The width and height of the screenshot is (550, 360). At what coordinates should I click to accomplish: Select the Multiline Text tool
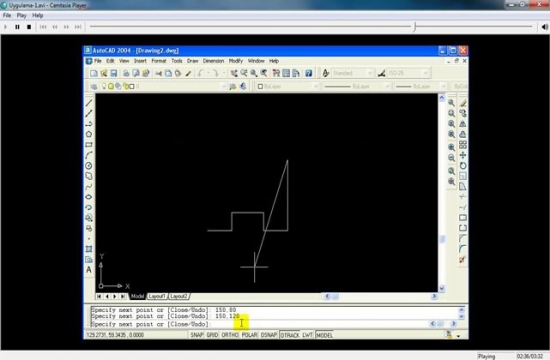tap(89, 270)
